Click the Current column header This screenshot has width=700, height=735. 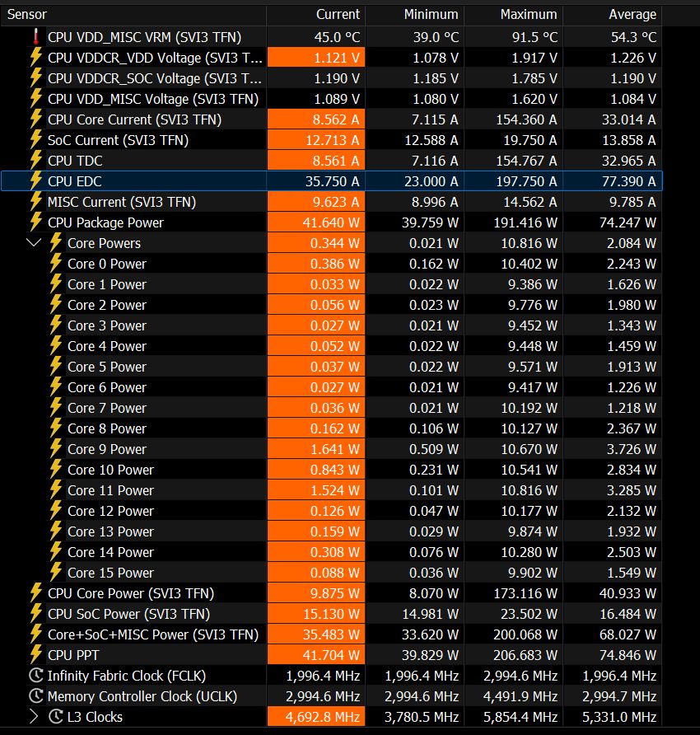coord(338,14)
